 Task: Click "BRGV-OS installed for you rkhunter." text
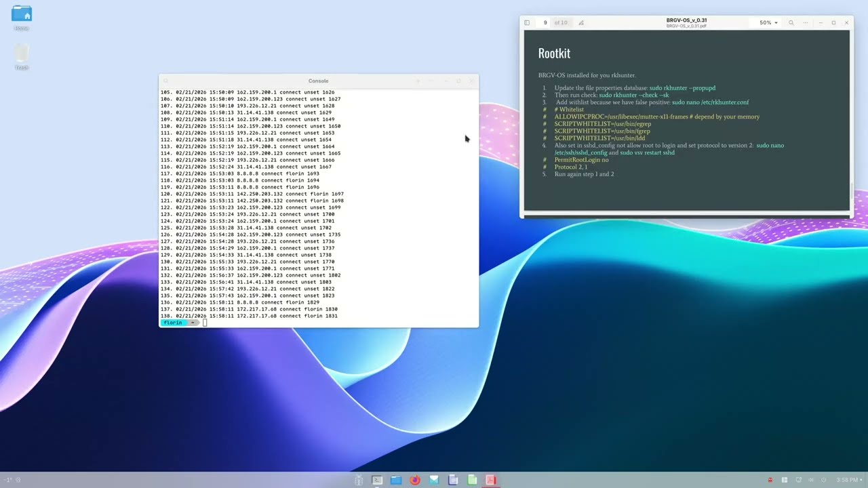tap(587, 75)
